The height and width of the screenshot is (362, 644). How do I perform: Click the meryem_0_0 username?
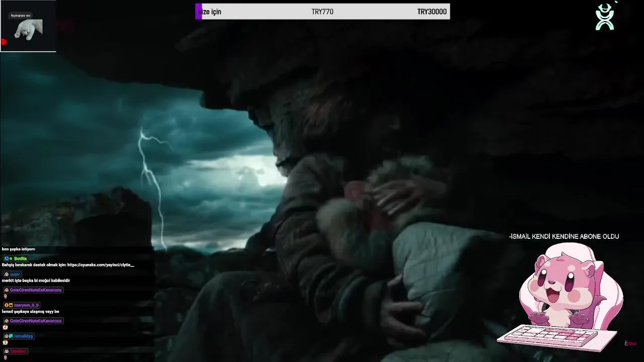coord(26,305)
